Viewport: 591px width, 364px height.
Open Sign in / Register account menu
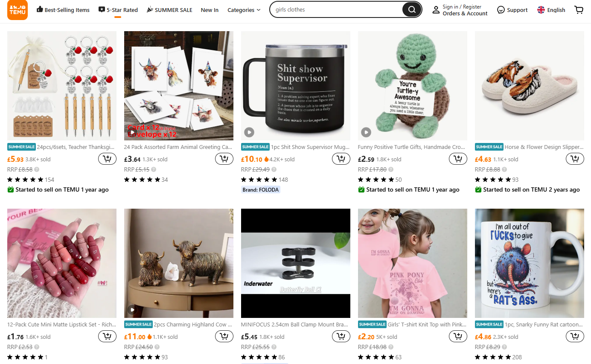tap(460, 10)
